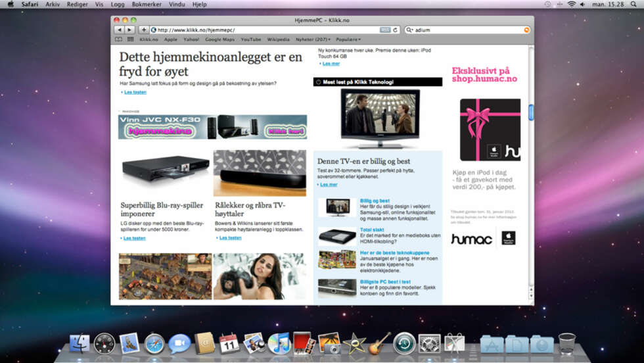This screenshot has height=363, width=644.
Task: Open 'Billigste PC best i test' link
Action: [x=385, y=281]
